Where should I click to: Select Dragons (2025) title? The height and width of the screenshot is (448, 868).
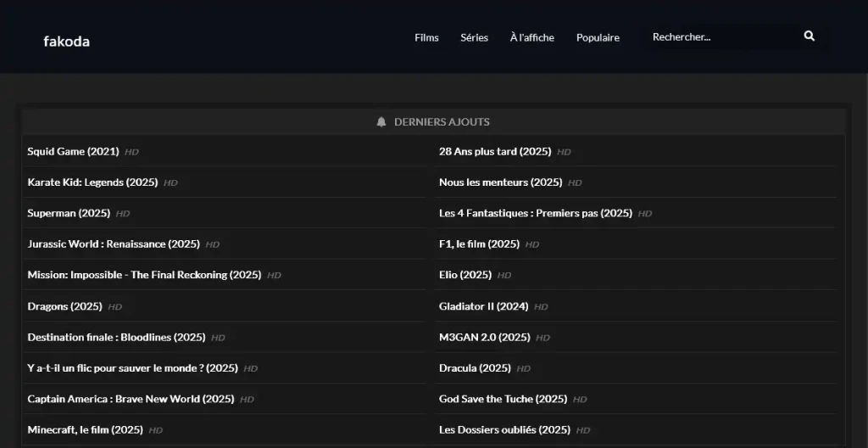(64, 306)
